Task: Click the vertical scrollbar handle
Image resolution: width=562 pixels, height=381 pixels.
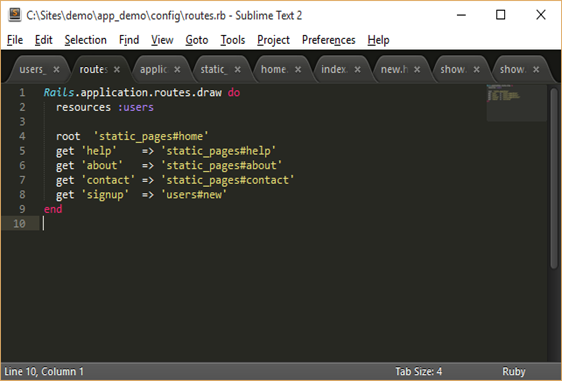Action: (554, 178)
